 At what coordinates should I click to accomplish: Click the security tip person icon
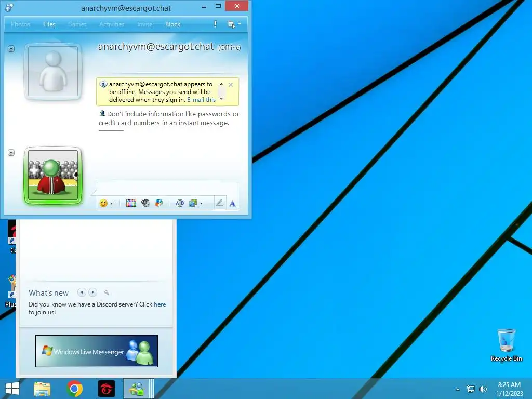(x=102, y=114)
